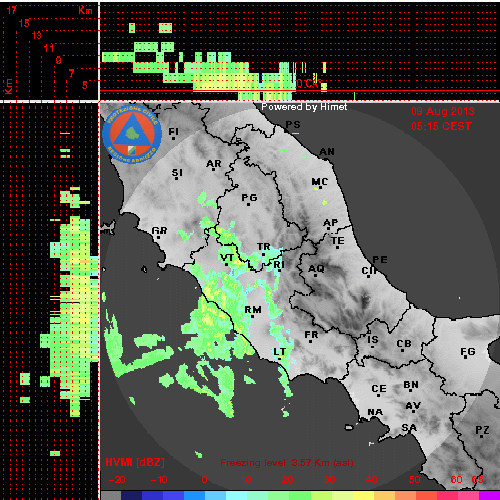Click the '17' height axis label
The width and height of the screenshot is (500, 500).
[11, 10]
